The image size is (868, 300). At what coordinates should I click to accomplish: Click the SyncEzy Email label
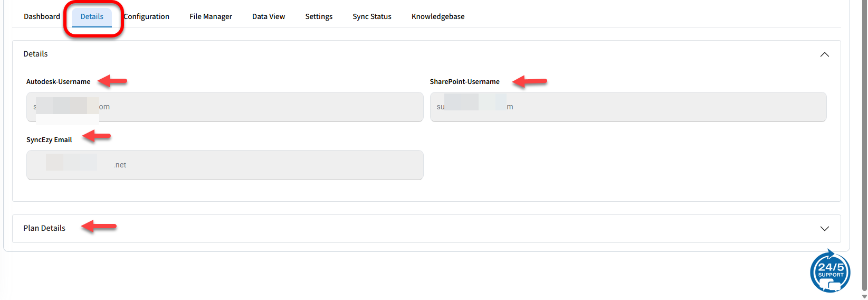point(49,139)
